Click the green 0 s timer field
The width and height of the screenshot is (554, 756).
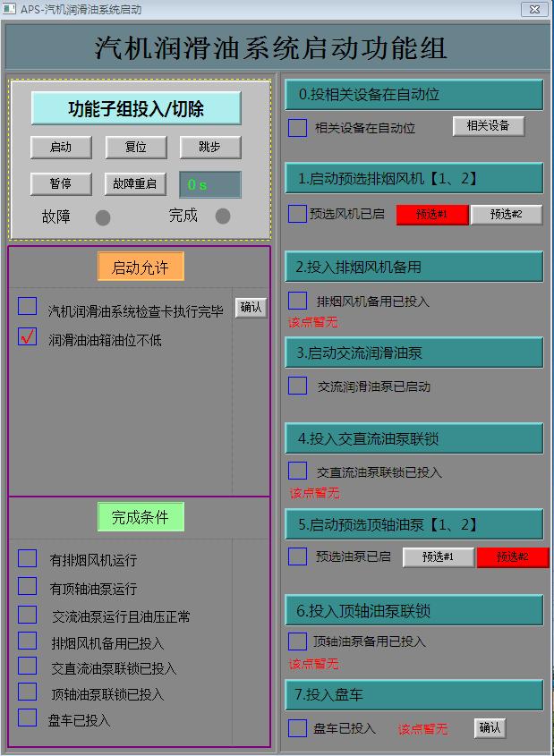coord(210,184)
